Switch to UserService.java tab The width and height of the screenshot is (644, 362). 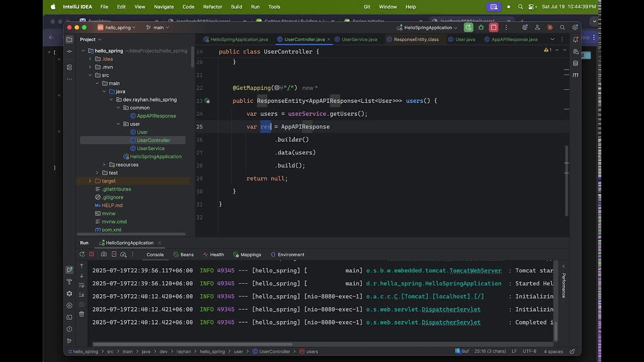(x=356, y=39)
